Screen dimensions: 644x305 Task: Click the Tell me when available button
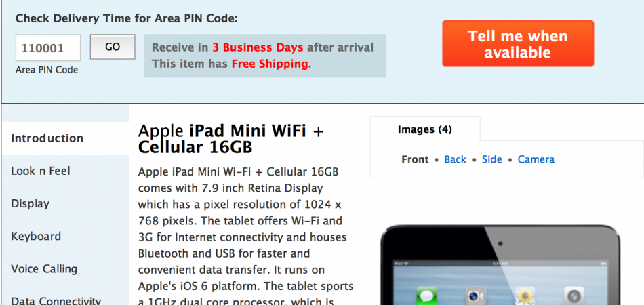518,43
